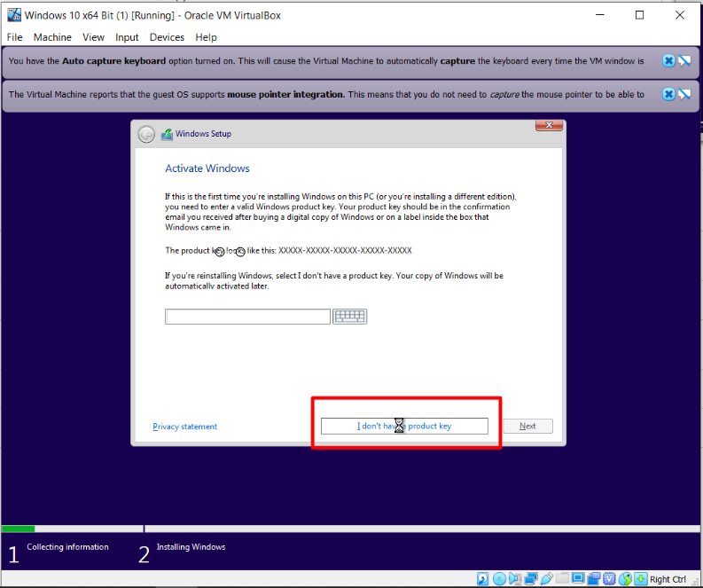Click the Installing Windows step label
703x588 pixels.
point(191,546)
